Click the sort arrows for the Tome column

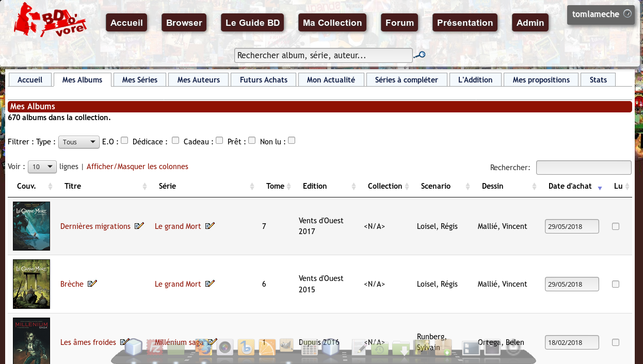click(289, 187)
